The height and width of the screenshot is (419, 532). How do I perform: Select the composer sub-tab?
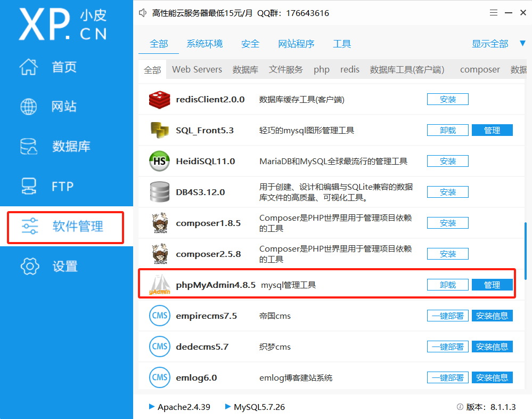click(x=480, y=70)
